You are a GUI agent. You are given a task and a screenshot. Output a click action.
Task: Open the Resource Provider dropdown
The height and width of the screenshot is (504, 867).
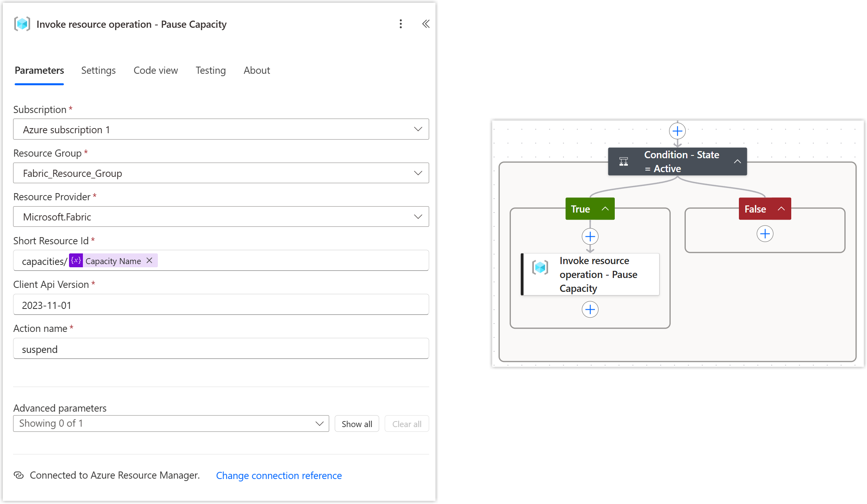221,217
